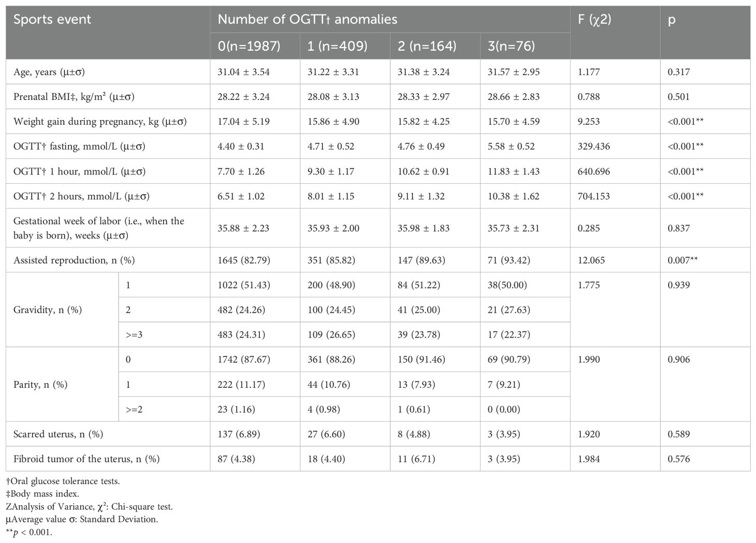Select the '3(n=76)' subheader cell
Image resolution: width=756 pixels, height=543 pixels.
coord(512,46)
